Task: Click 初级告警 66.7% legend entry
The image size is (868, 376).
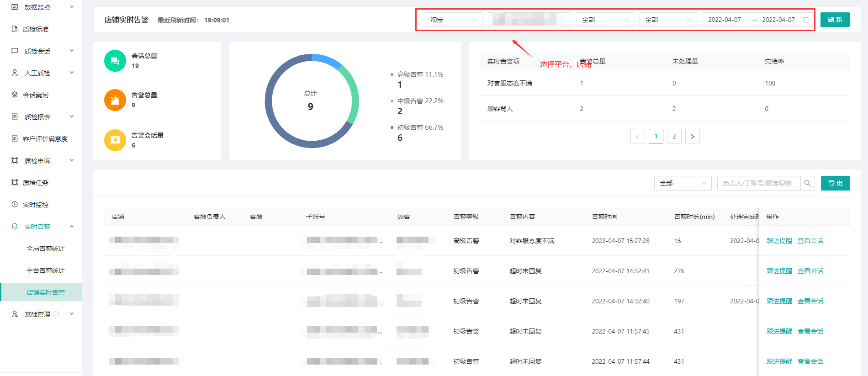Action: pyautogui.click(x=417, y=127)
